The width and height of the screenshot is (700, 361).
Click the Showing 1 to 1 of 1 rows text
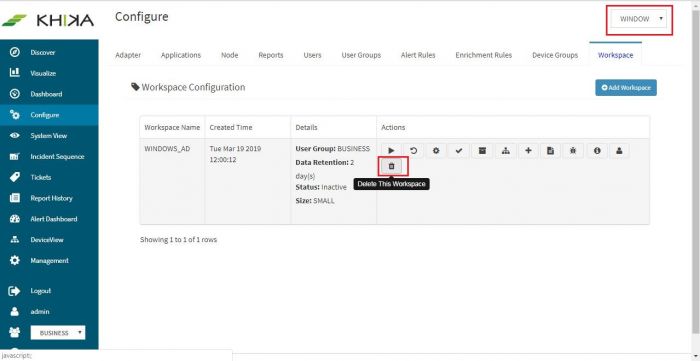pyautogui.click(x=179, y=240)
